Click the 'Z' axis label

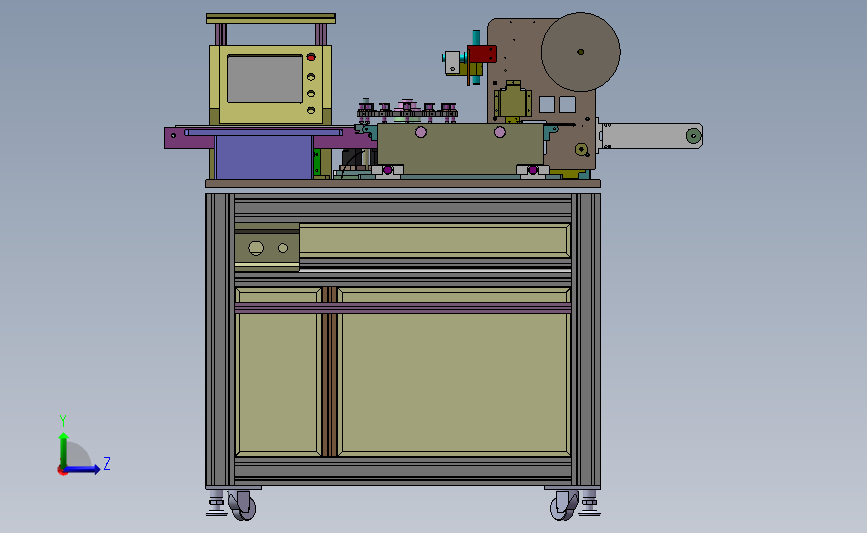click(x=107, y=463)
